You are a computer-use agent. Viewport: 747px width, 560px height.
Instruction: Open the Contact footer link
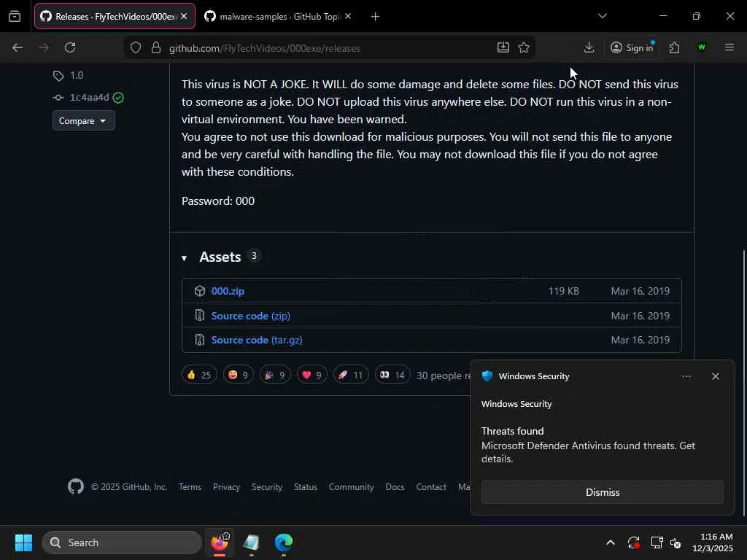(x=431, y=487)
